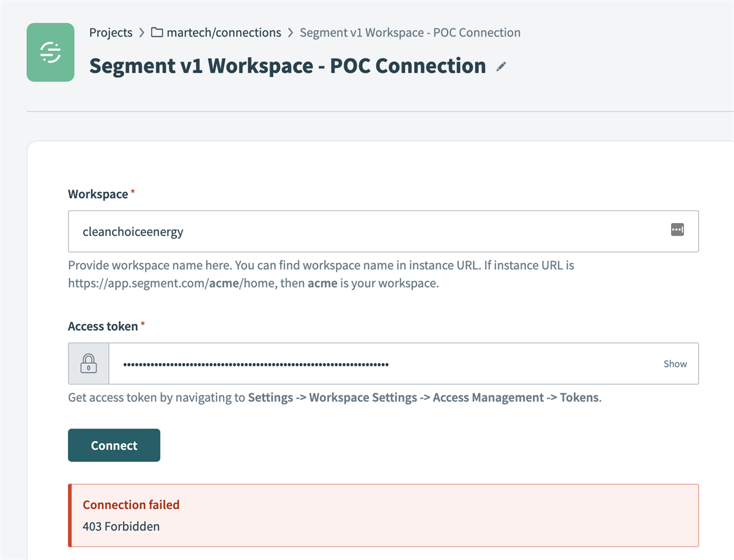
Task: Click the pencil icon to rename the connection
Action: pos(501,66)
